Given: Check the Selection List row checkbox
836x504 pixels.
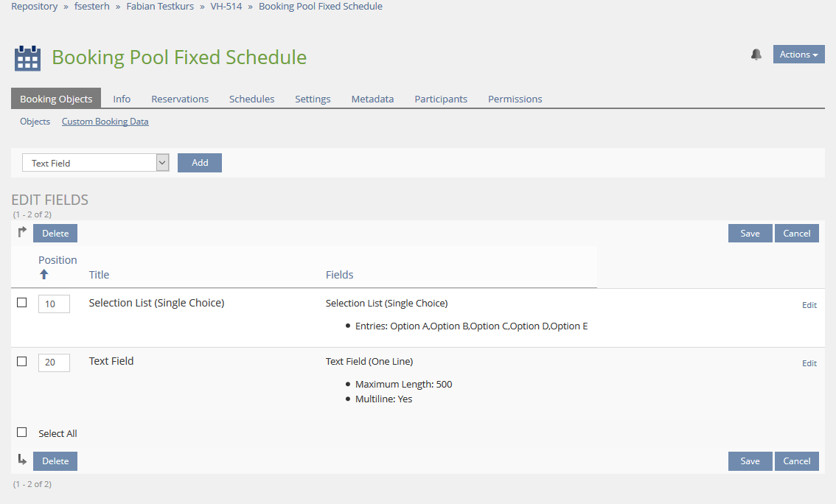Looking at the screenshot, I should click(21, 302).
